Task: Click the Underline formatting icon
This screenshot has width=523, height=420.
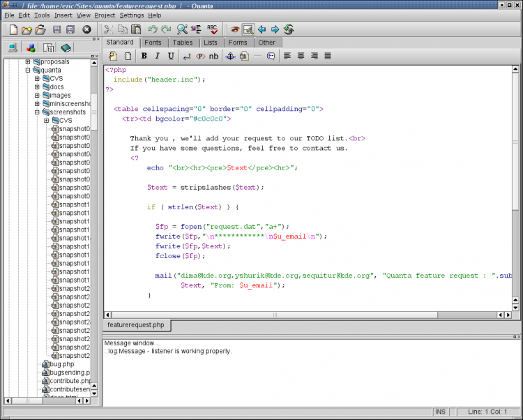Action: [x=171, y=56]
